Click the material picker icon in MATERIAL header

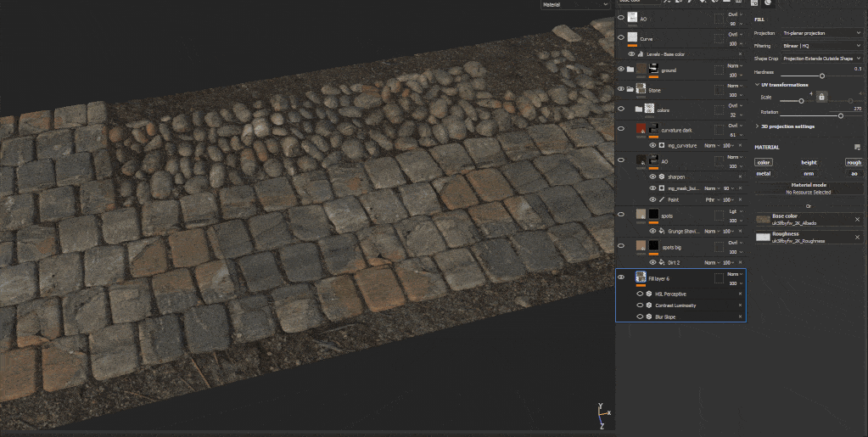(x=857, y=147)
